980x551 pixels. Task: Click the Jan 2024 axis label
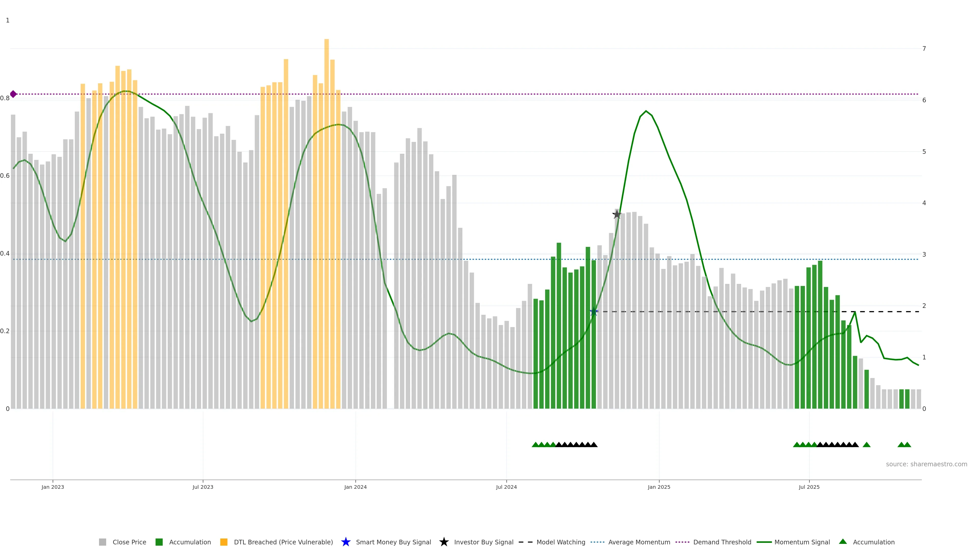tap(355, 487)
